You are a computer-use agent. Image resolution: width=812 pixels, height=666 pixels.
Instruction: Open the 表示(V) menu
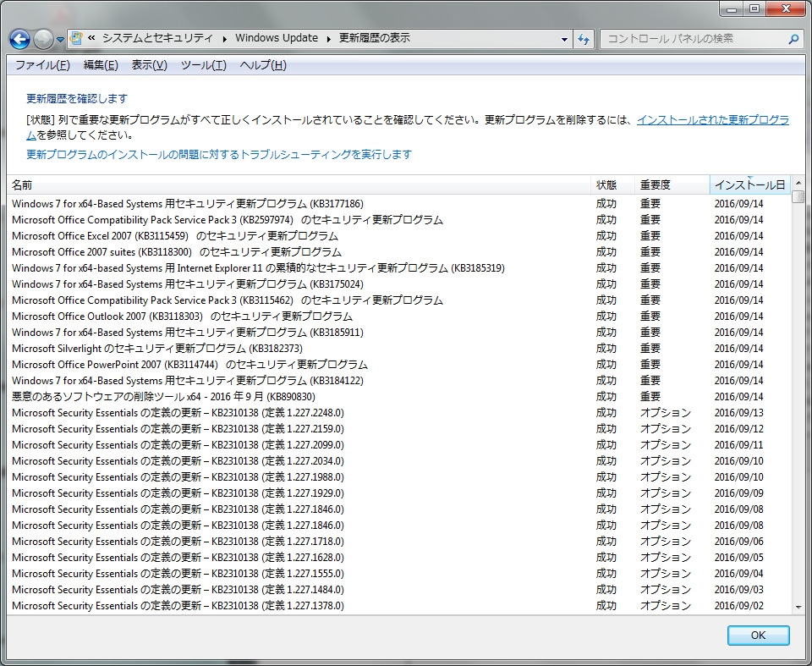click(149, 65)
